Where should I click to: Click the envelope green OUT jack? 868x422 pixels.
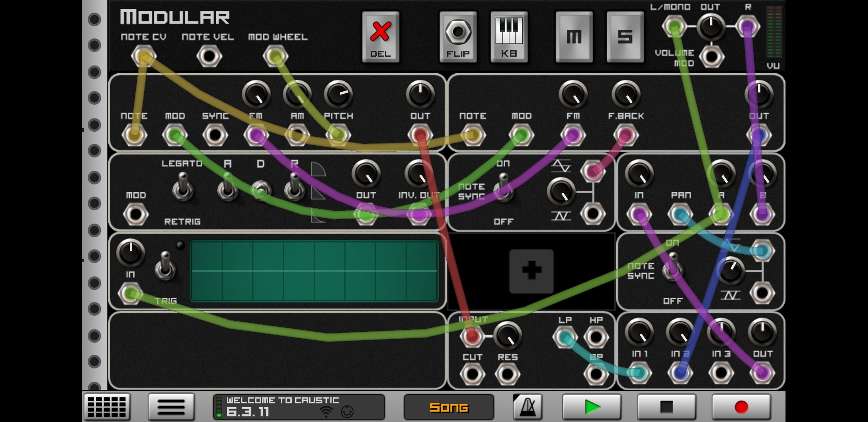[366, 214]
